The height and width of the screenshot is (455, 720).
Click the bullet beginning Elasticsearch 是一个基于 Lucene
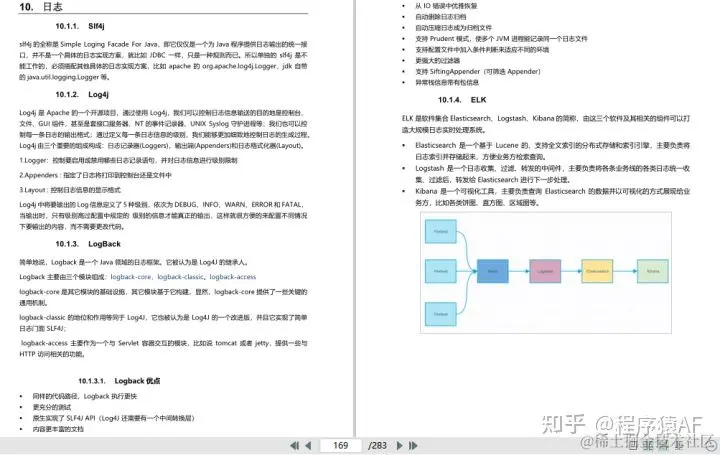552,151
